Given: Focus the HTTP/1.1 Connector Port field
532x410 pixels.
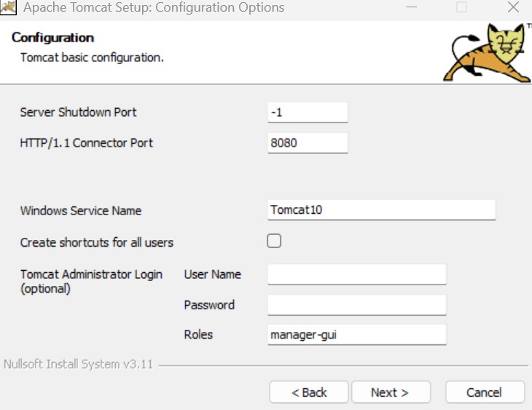Looking at the screenshot, I should tap(308, 143).
